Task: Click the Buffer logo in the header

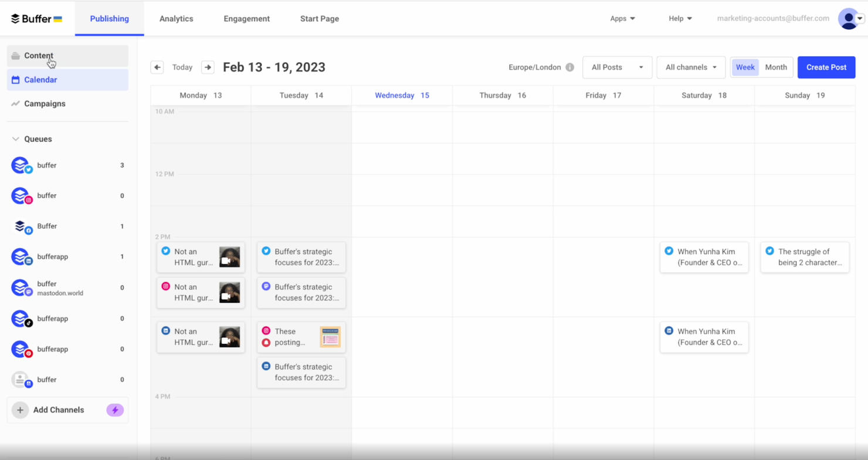Action: (x=36, y=19)
